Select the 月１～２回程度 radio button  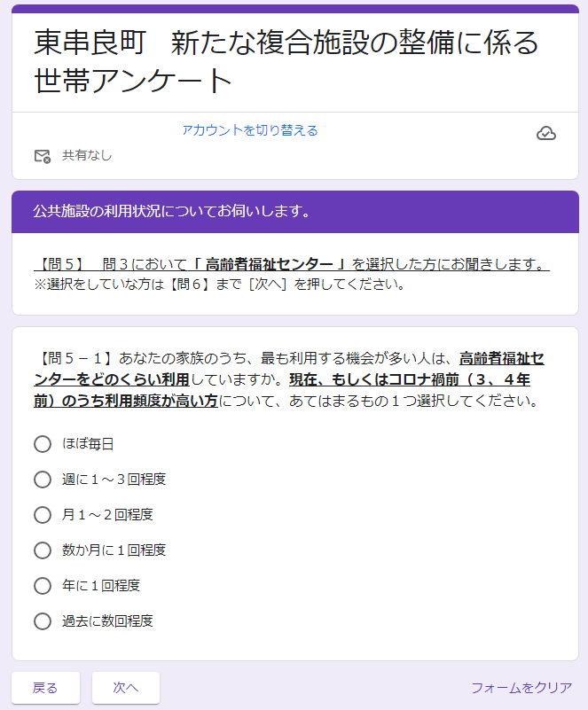coord(43,515)
